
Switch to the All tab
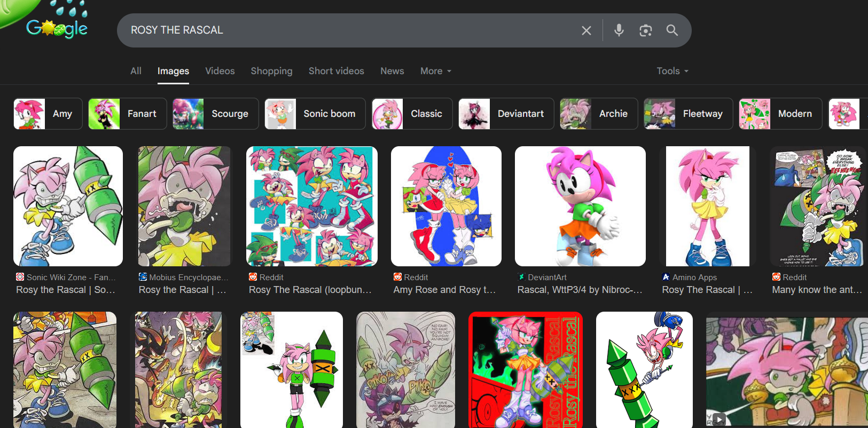pos(136,71)
